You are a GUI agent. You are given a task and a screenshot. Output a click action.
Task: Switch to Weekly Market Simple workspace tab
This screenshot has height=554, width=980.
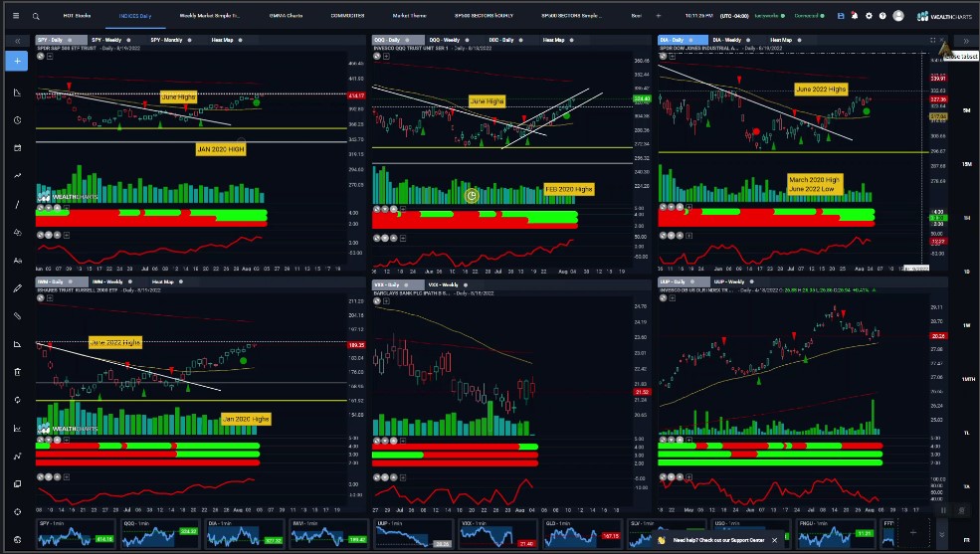pyautogui.click(x=209, y=16)
